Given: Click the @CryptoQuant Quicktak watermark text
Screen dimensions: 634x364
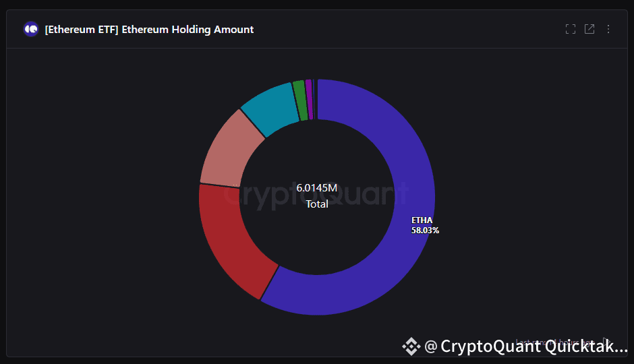Looking at the screenshot, I should 526,346.
